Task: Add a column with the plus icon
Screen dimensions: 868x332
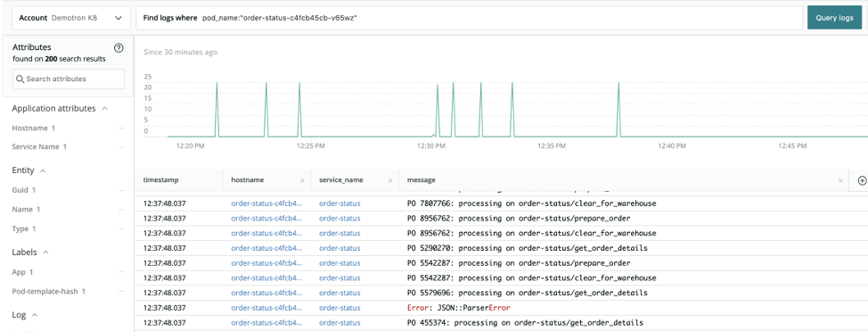Action: (x=862, y=180)
